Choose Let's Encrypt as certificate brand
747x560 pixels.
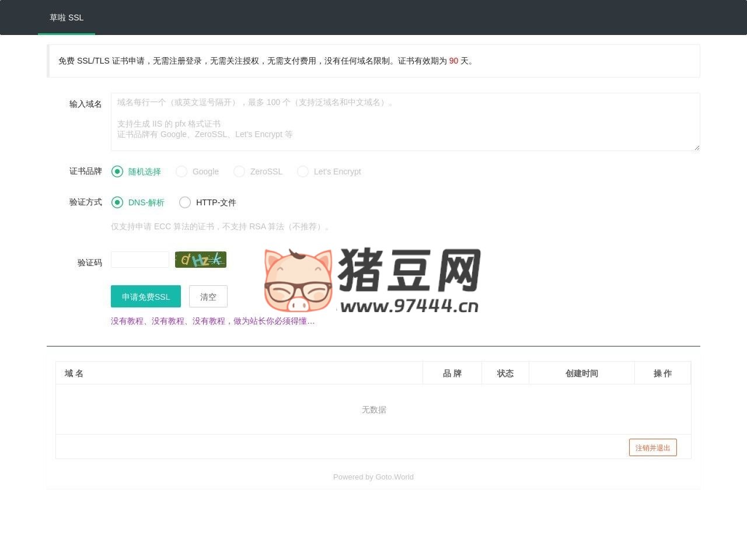303,171
